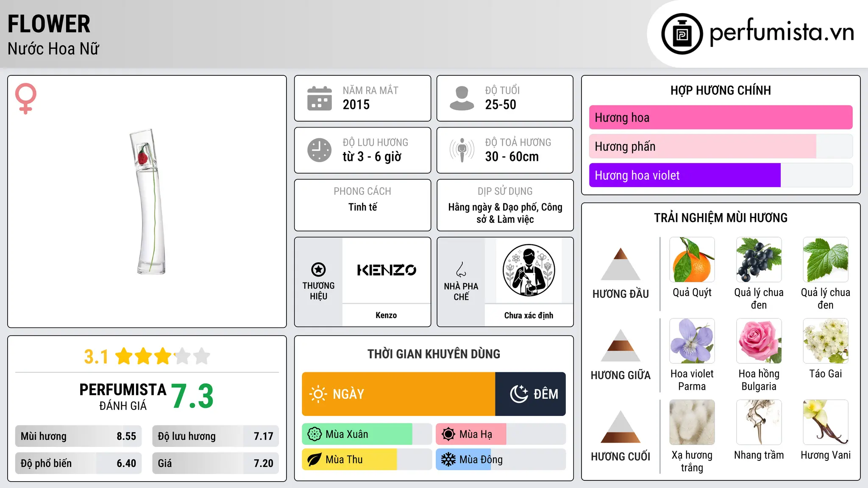Viewport: 868px width, 488px height.
Task: Select the Hoa hồng Bulgaria rose image
Action: (x=759, y=341)
